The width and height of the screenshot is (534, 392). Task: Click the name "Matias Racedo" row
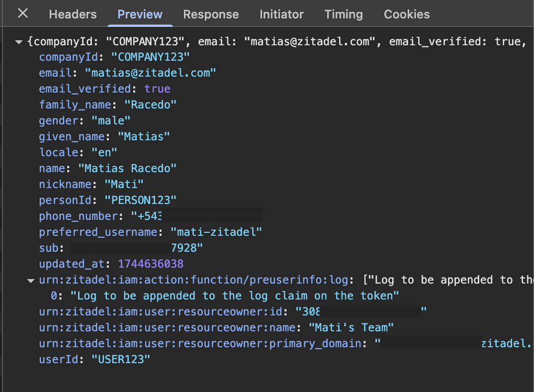click(x=107, y=168)
